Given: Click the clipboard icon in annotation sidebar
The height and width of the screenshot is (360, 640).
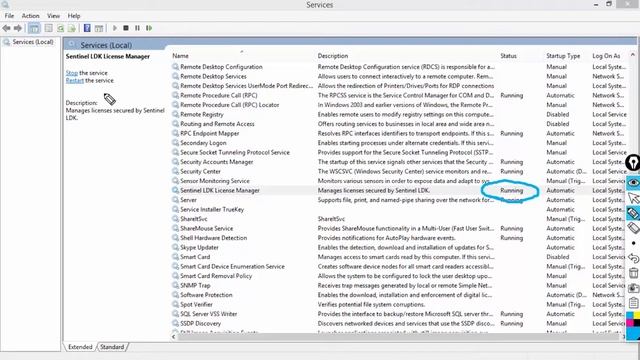Looking at the screenshot, I should [633, 303].
